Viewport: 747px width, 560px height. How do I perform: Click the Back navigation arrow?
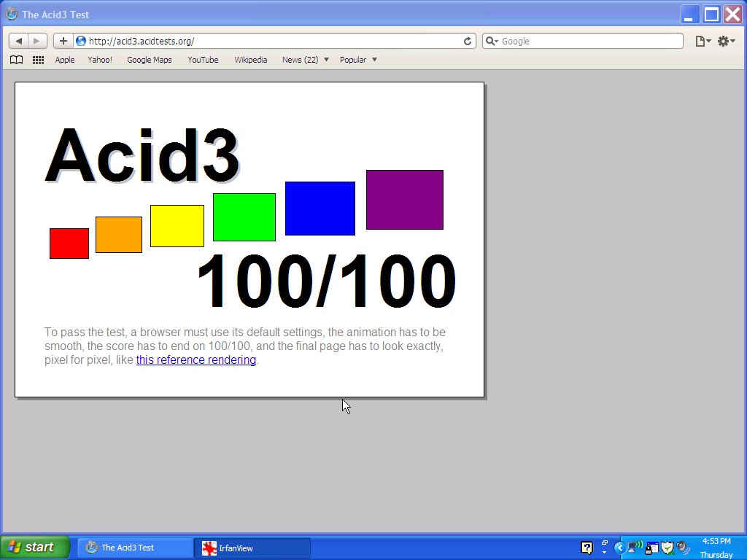pyautogui.click(x=19, y=41)
